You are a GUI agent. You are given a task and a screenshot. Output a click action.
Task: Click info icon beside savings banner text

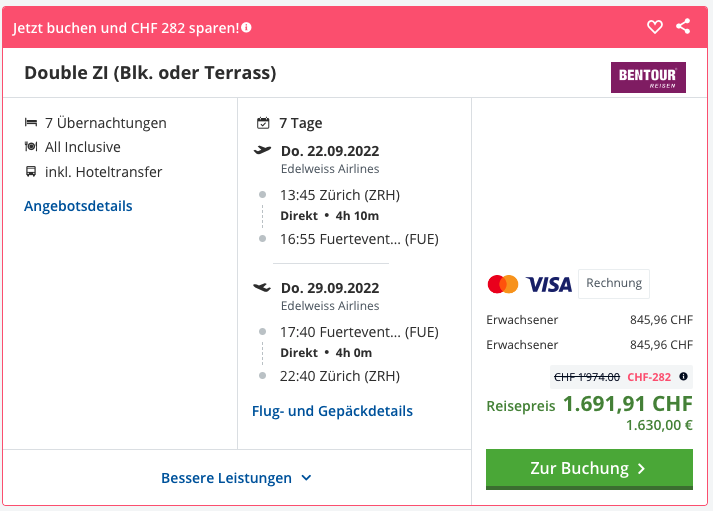(246, 27)
